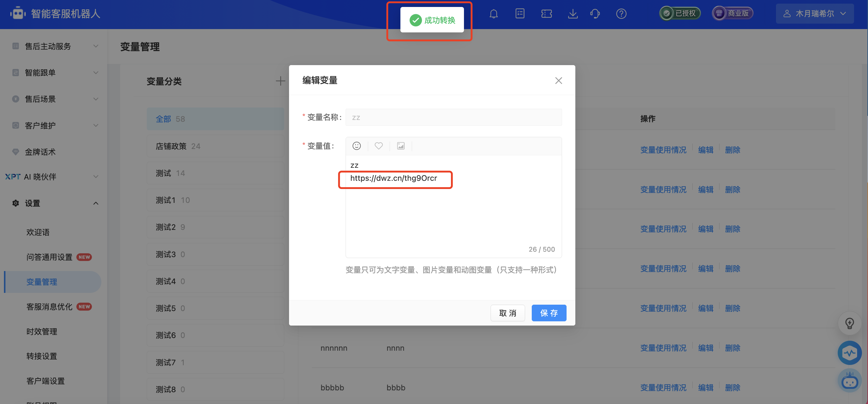Open the blue shield monitor floating button

(850, 353)
